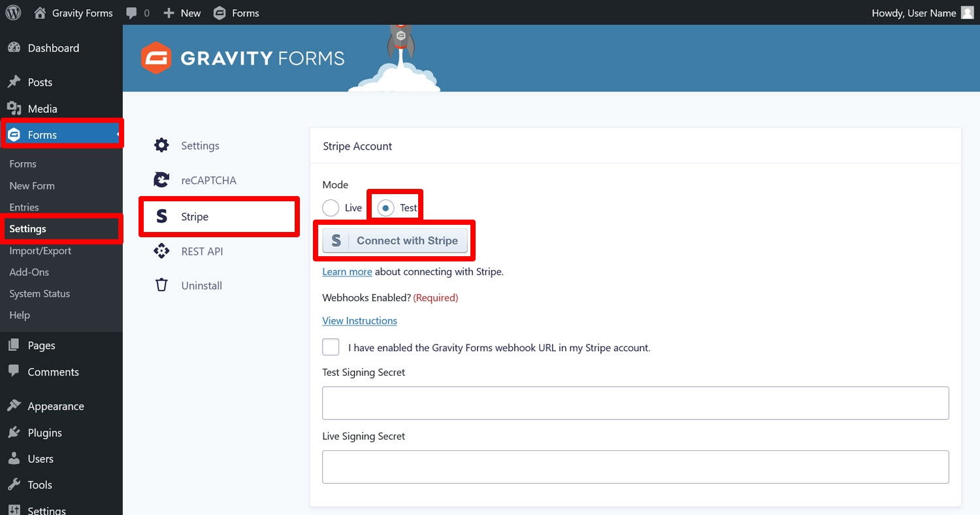
Task: Click the Stripe S icon in settings nav
Action: pos(161,216)
